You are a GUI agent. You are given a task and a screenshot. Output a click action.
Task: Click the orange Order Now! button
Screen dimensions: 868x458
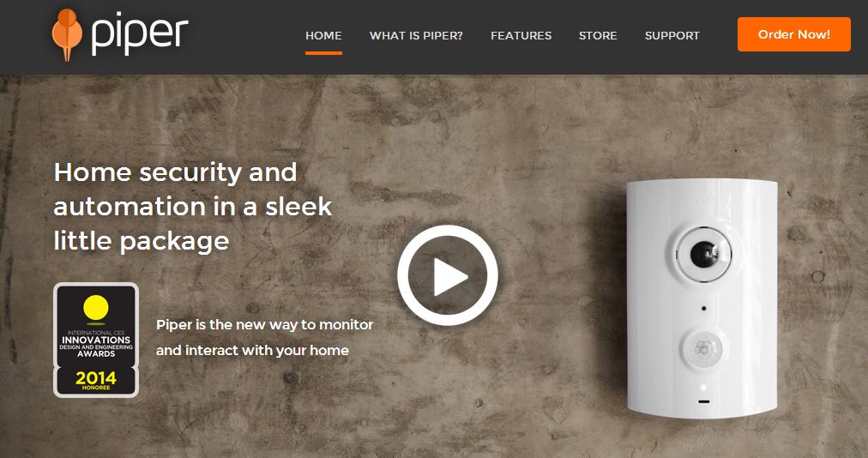point(794,34)
